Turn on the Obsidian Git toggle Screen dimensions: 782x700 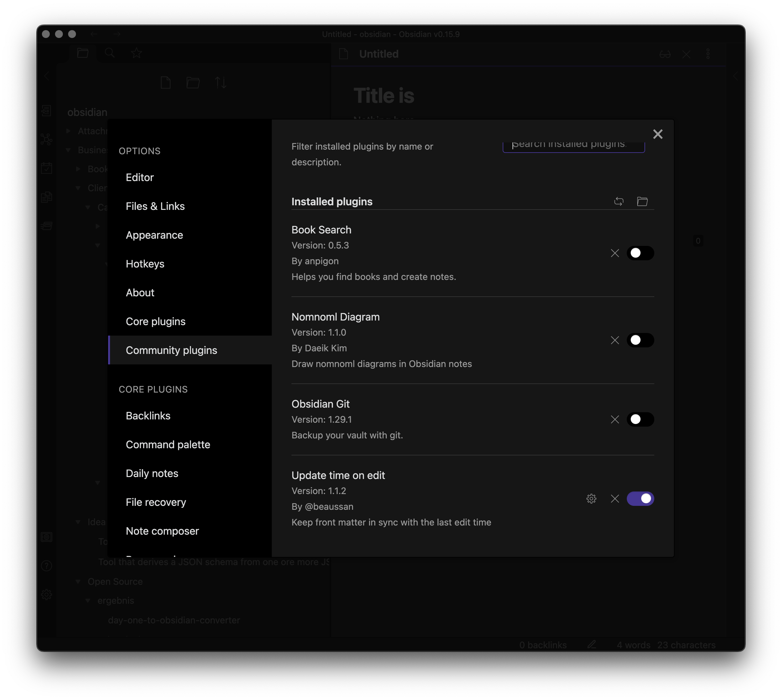(640, 419)
